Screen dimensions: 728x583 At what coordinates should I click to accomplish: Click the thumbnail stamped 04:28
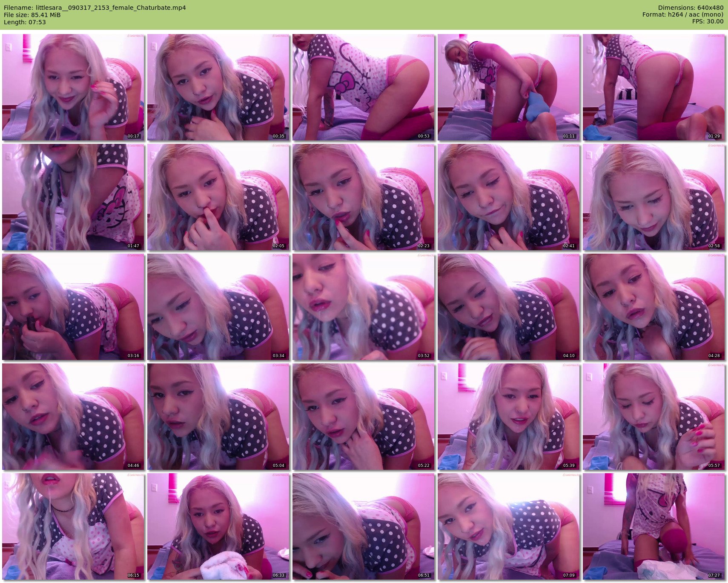(654, 307)
